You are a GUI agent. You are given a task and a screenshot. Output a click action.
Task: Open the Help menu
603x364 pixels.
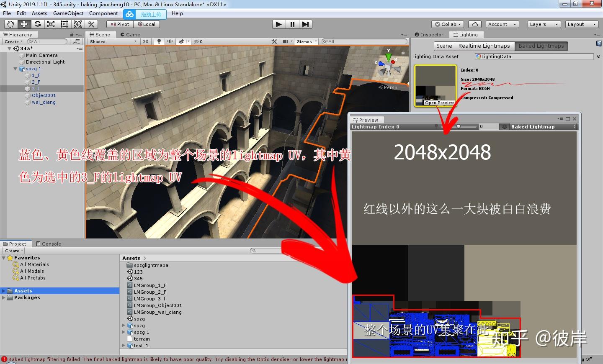(x=177, y=13)
